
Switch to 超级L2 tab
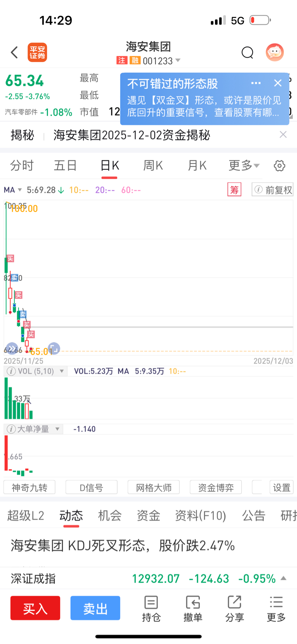(26, 516)
